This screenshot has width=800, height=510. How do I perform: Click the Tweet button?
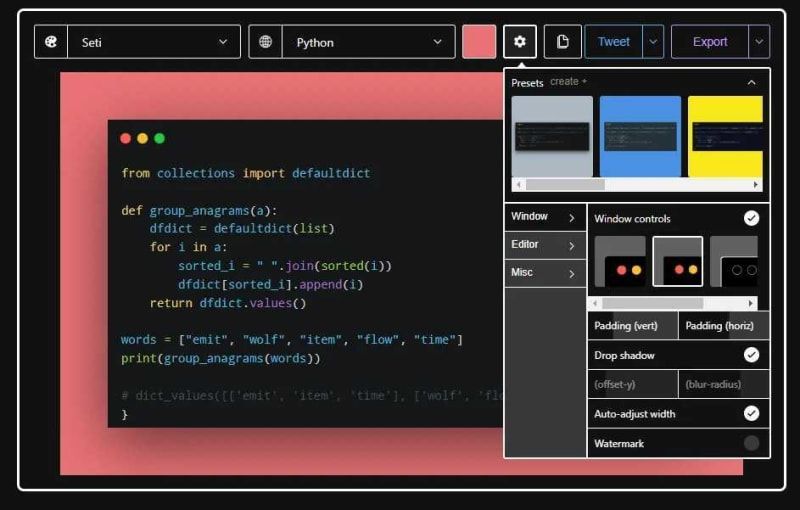pyautogui.click(x=613, y=42)
